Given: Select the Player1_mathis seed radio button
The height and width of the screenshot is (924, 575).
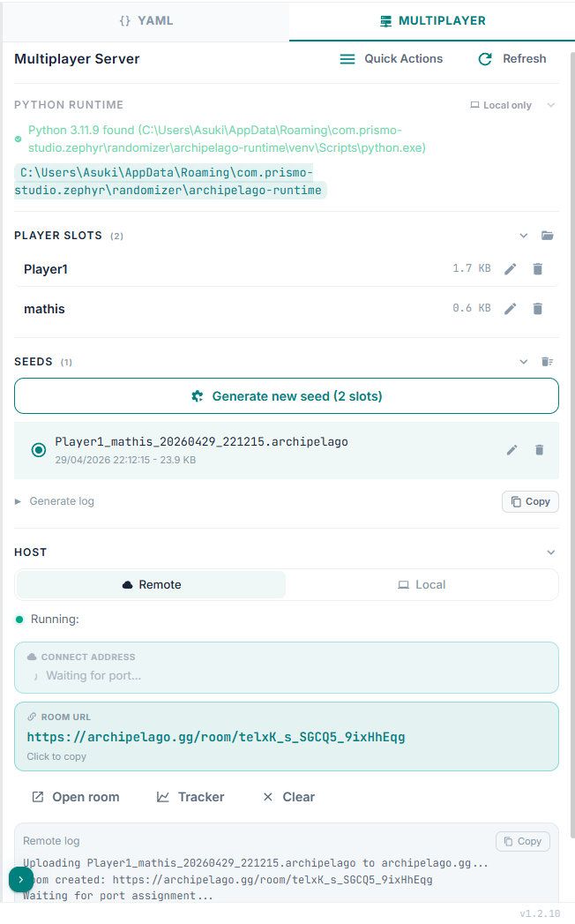Looking at the screenshot, I should pos(39,450).
